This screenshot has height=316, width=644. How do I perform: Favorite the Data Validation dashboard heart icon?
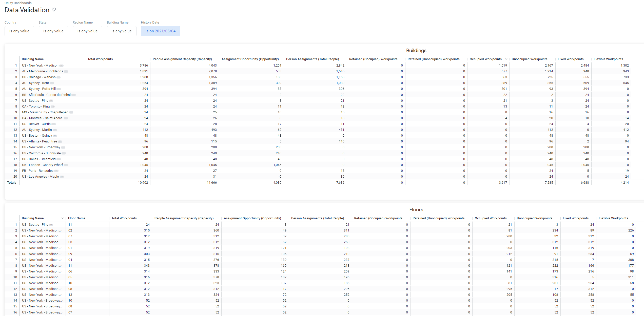click(54, 10)
